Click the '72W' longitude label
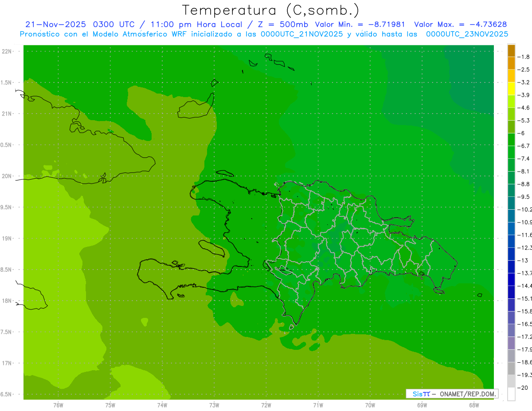 click(x=266, y=405)
